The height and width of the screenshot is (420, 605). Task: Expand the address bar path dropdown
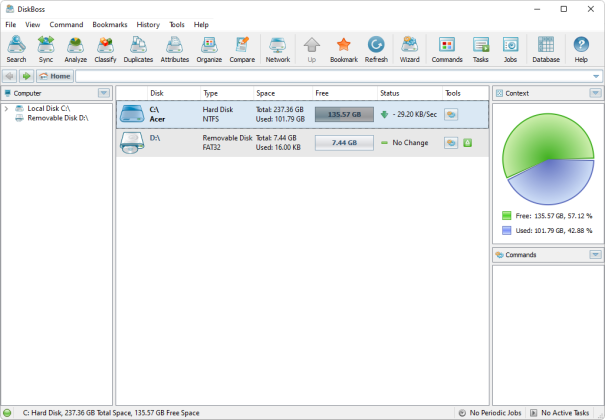(x=596, y=76)
